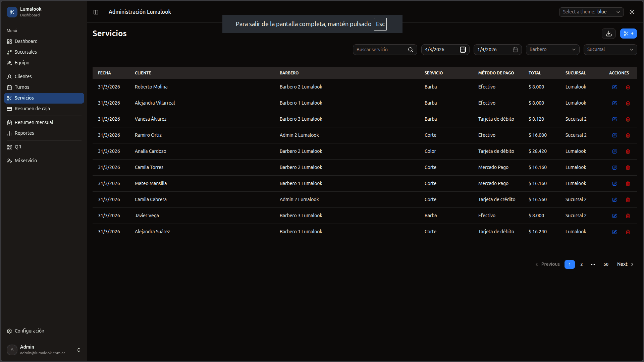The image size is (644, 362).
Task: Click the download export icon button
Action: (x=609, y=34)
